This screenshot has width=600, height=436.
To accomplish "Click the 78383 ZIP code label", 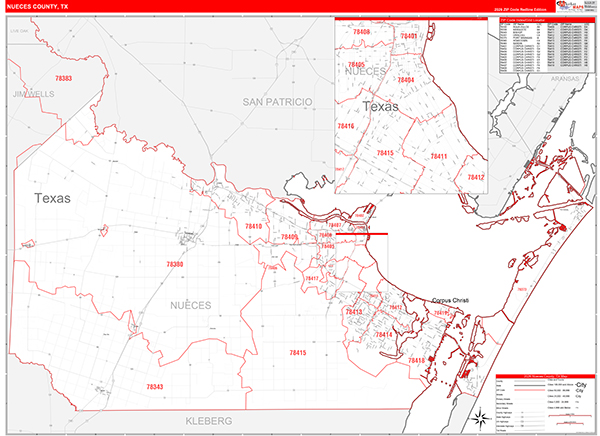I will pos(64,78).
